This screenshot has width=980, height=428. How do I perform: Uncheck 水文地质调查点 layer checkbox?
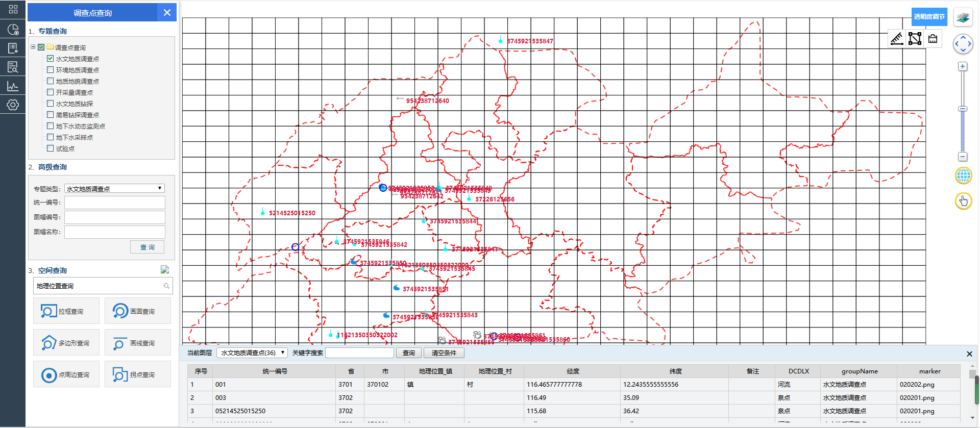pyautogui.click(x=51, y=59)
